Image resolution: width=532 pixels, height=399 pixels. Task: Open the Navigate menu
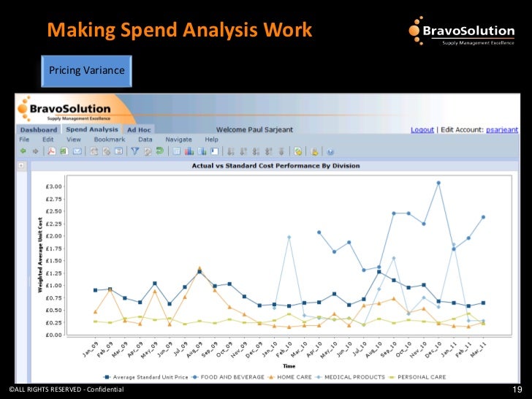178,140
